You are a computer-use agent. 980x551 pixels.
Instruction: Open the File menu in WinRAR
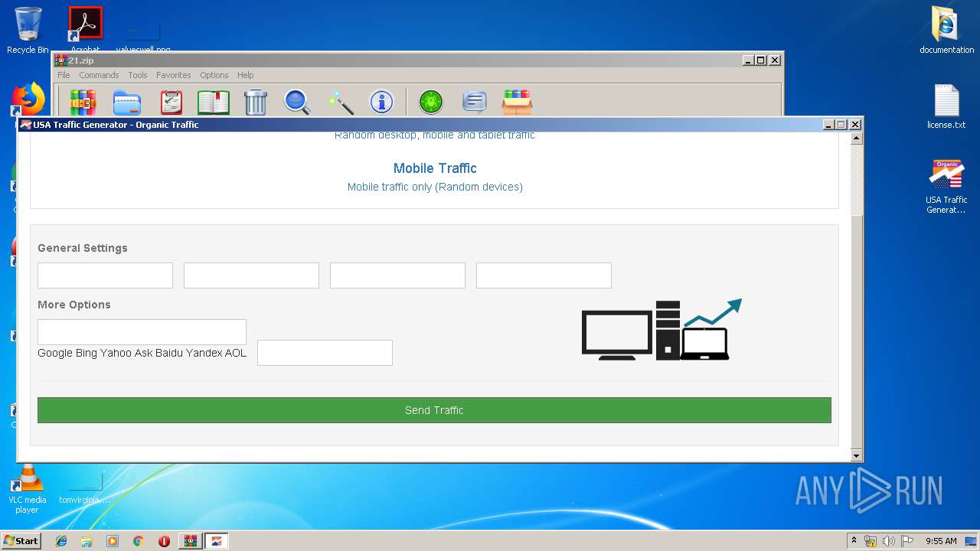coord(64,75)
